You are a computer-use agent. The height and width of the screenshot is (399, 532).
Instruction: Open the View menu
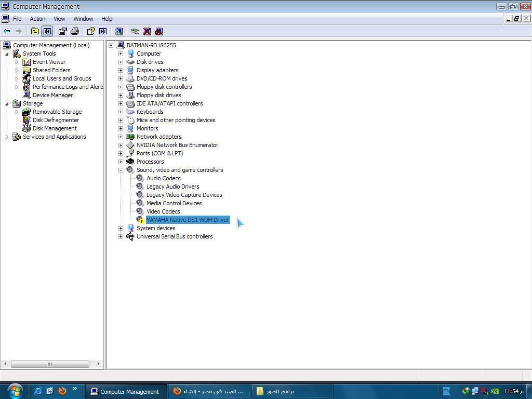point(59,19)
